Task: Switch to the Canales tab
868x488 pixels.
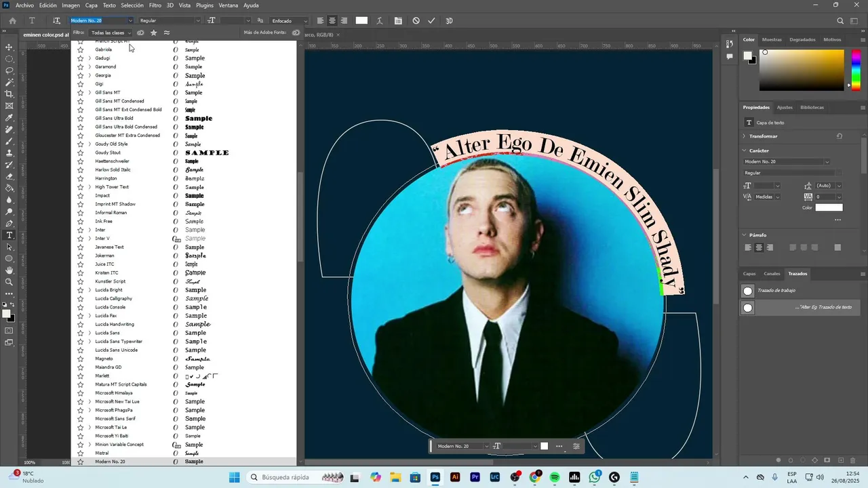Action: [772, 274]
